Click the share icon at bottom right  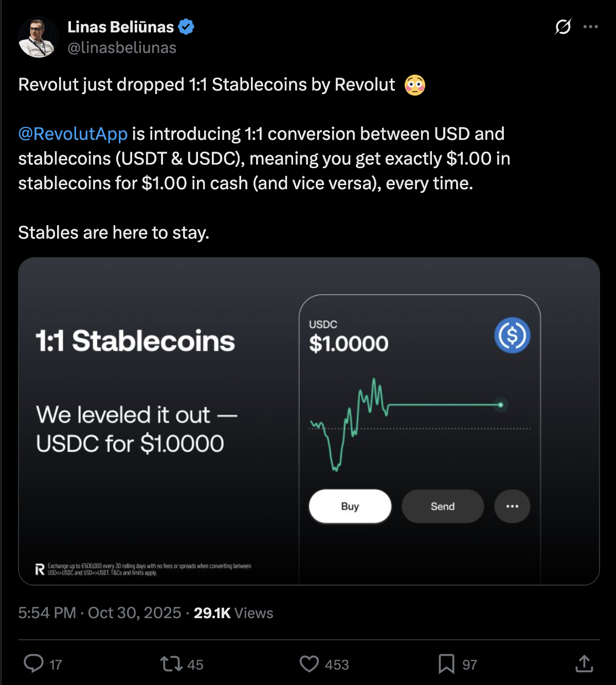tap(584, 664)
